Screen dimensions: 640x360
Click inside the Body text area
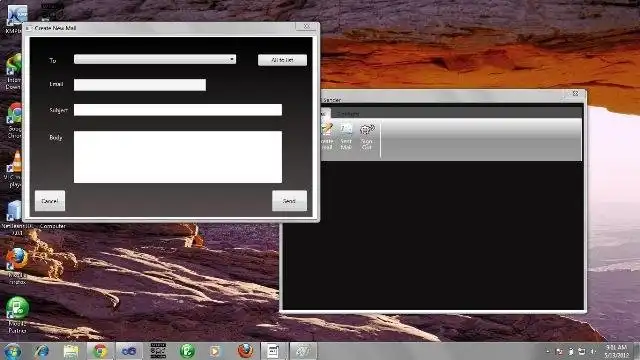click(x=178, y=157)
